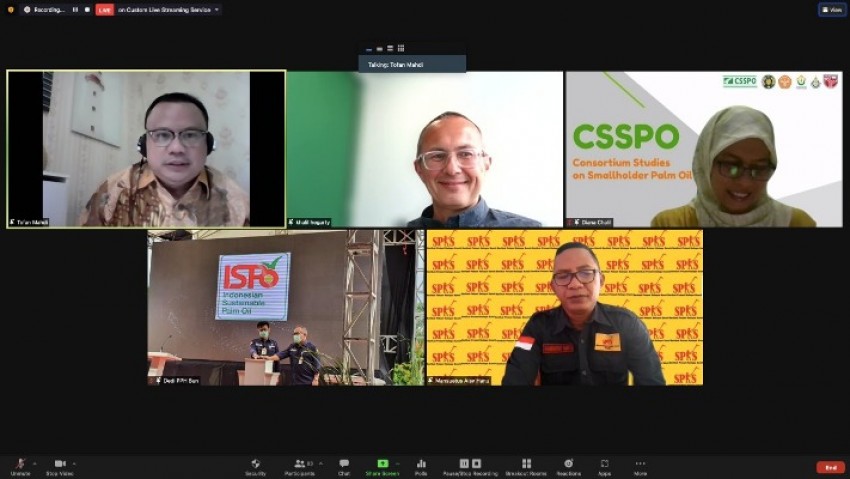The image size is (850, 479).
Task: Toggle the Stop Video camera button
Action: (x=60, y=465)
